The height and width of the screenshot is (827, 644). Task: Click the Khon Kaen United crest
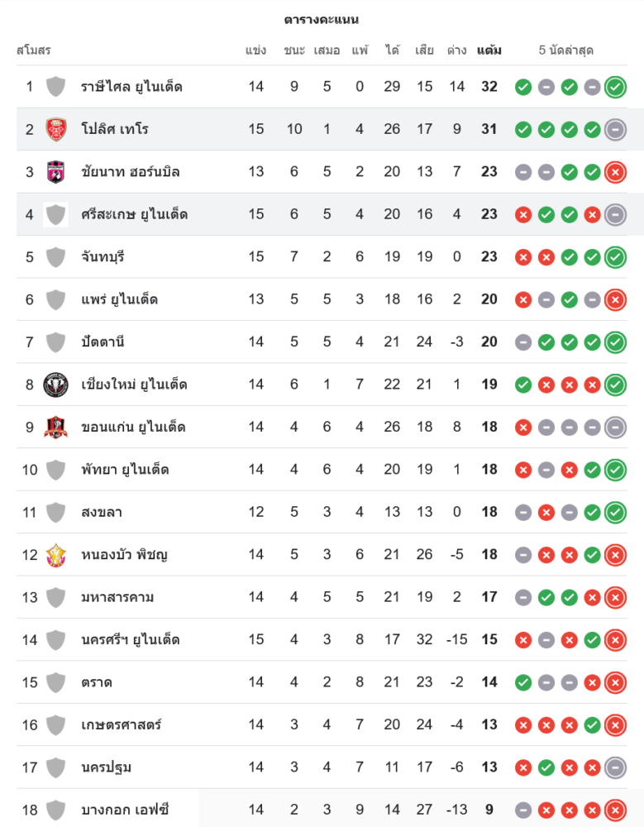55,427
